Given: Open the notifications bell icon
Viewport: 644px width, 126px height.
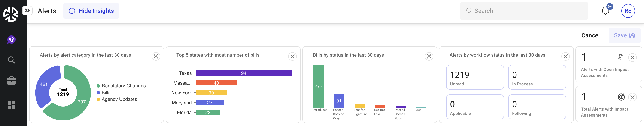Looking at the screenshot, I should [605, 11].
